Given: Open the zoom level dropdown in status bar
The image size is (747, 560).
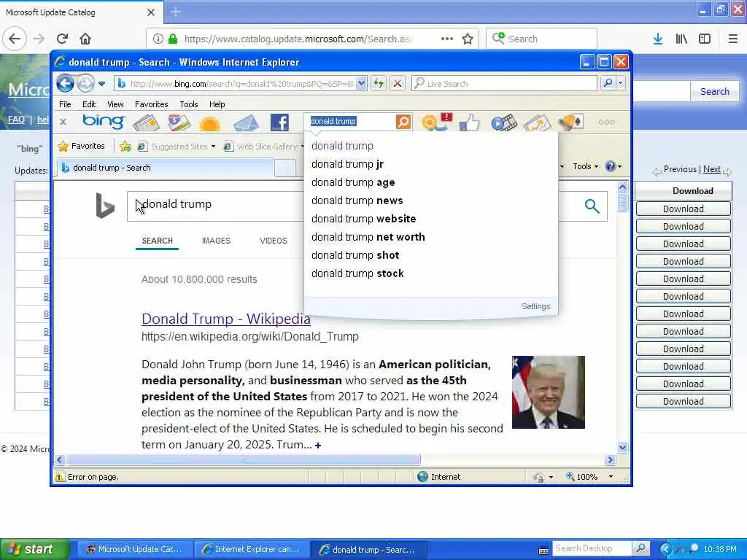Looking at the screenshot, I should click(x=611, y=477).
